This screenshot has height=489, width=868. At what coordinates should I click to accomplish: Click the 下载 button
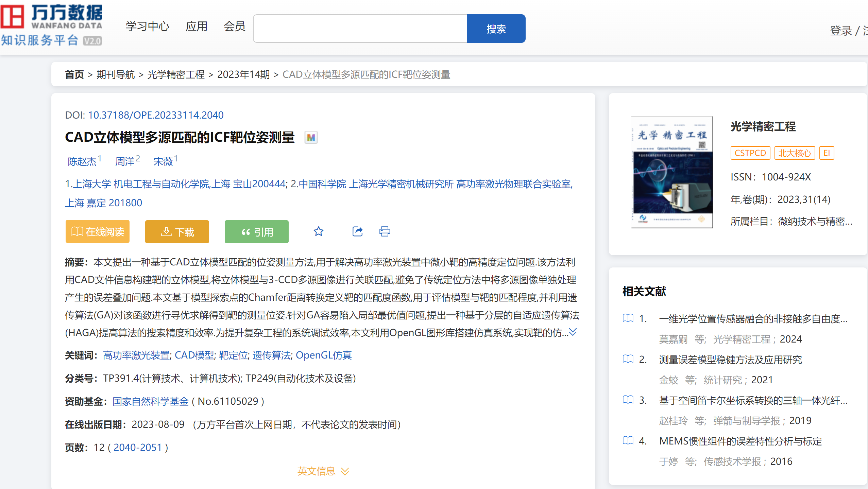pyautogui.click(x=177, y=232)
